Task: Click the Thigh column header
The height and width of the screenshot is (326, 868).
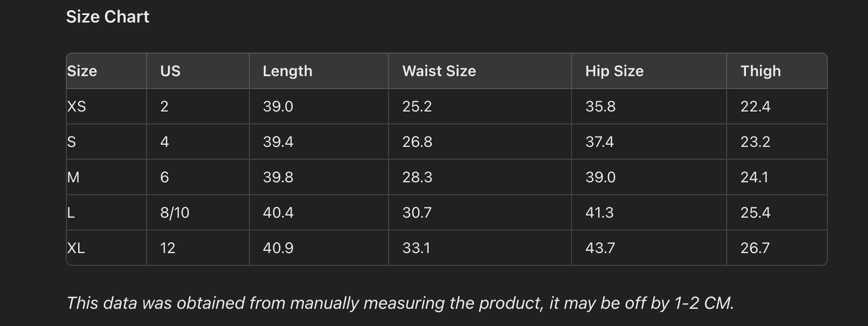Action: pos(760,71)
